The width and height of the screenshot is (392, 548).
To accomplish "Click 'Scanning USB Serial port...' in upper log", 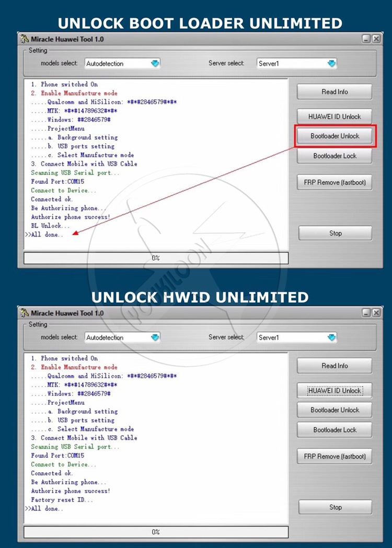I will 75,172.
